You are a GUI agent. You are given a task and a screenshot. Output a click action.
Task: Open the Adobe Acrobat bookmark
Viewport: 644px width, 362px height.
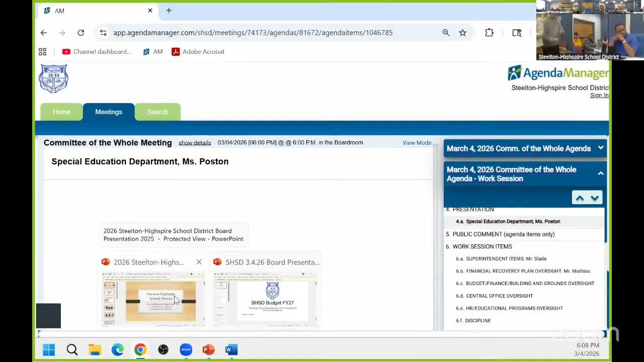(198, 52)
